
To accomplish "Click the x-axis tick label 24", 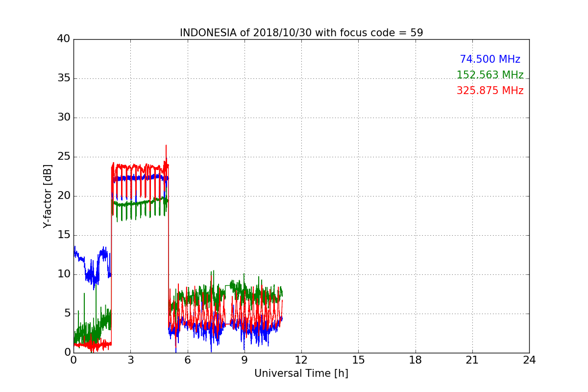I will tap(529, 360).
